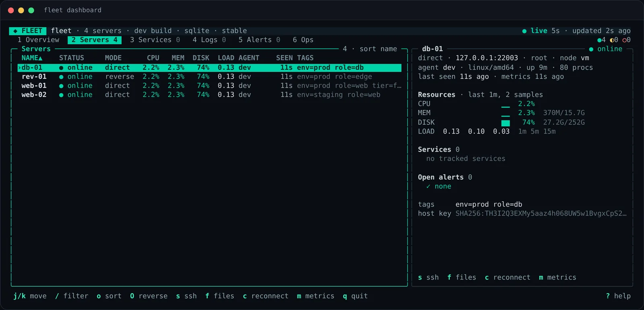Image resolution: width=644 pixels, height=310 pixels.
Task: Select the 2 Servers tab
Action: coord(95,40)
